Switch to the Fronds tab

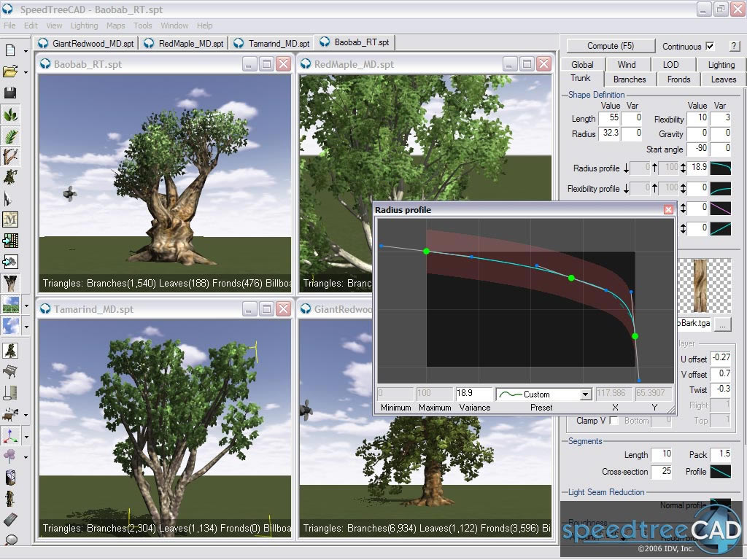pos(679,79)
